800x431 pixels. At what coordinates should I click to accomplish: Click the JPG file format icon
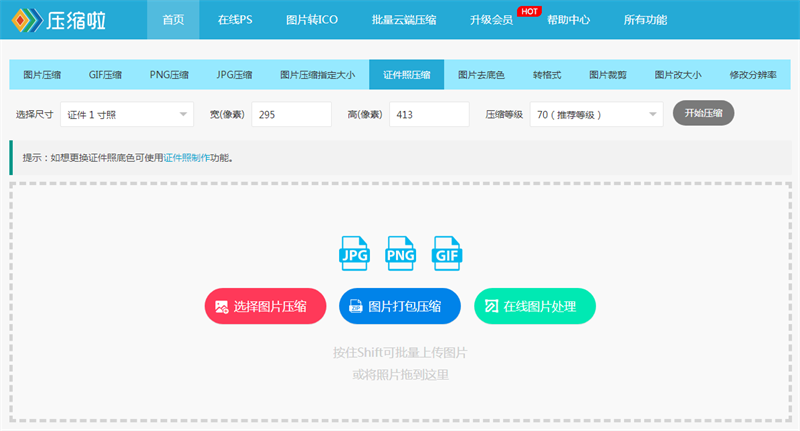(354, 253)
